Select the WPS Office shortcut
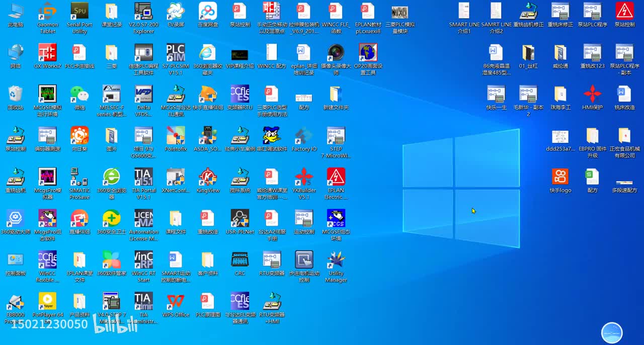Image resolution: width=644 pixels, height=345 pixels. 176,302
